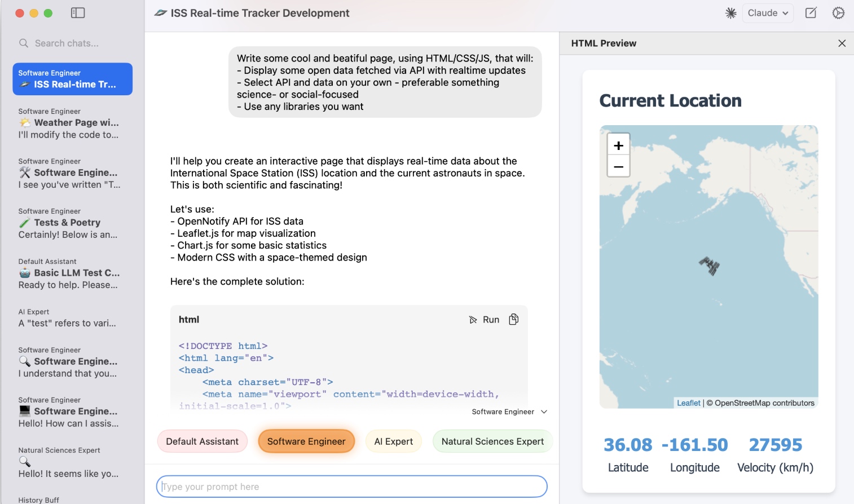The image size is (854, 504).
Task: Choose the AI Expert persona
Action: [x=394, y=441]
